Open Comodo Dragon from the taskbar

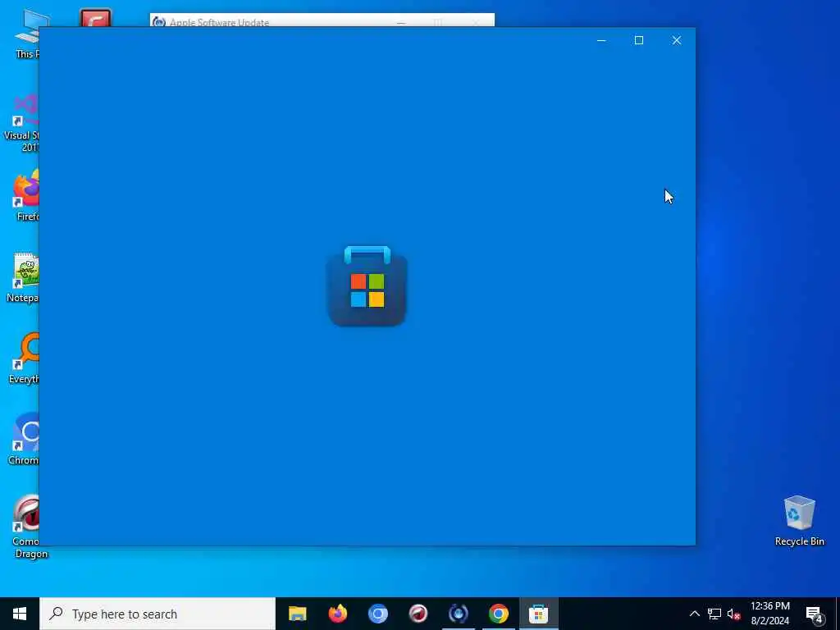click(418, 614)
